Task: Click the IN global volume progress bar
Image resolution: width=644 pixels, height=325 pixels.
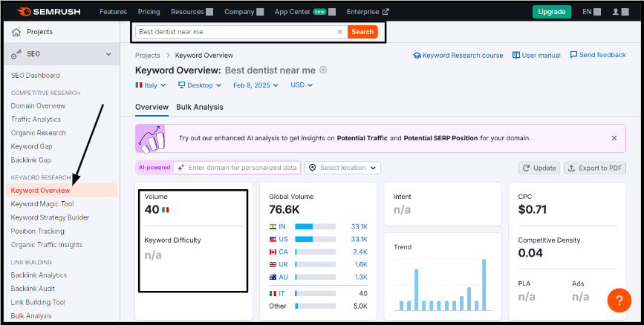Action: tap(315, 226)
